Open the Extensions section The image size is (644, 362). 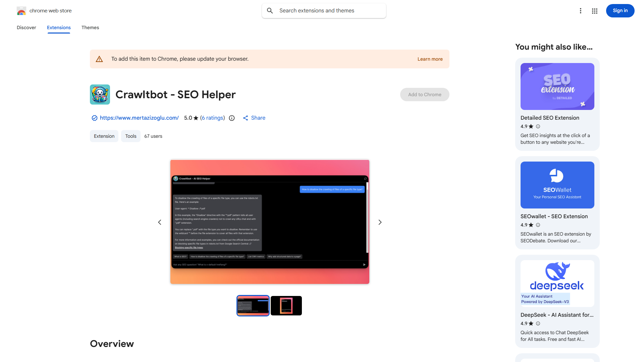pyautogui.click(x=59, y=27)
